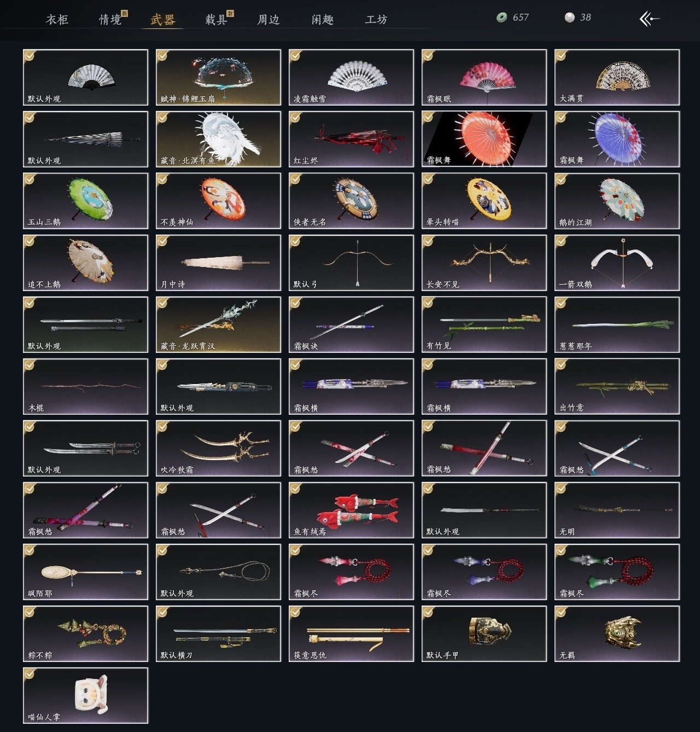Open the 情境 tab
This screenshot has height=732, width=700.
(x=110, y=20)
